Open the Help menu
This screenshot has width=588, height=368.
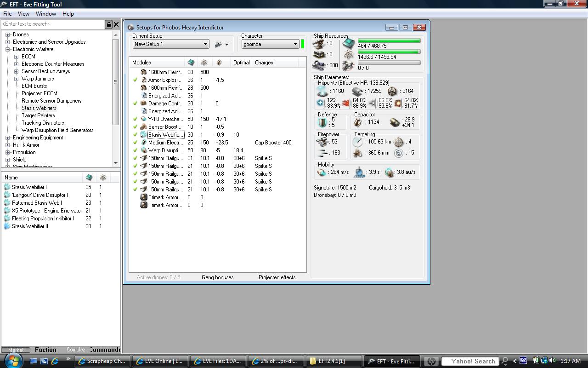68,14
